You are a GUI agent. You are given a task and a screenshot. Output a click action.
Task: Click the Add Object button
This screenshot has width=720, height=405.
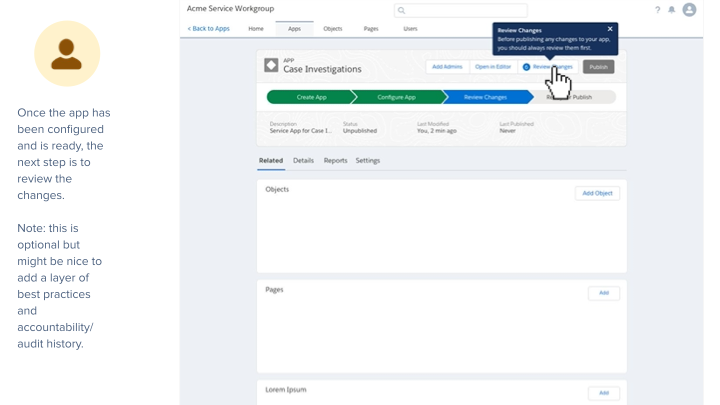coord(597,193)
